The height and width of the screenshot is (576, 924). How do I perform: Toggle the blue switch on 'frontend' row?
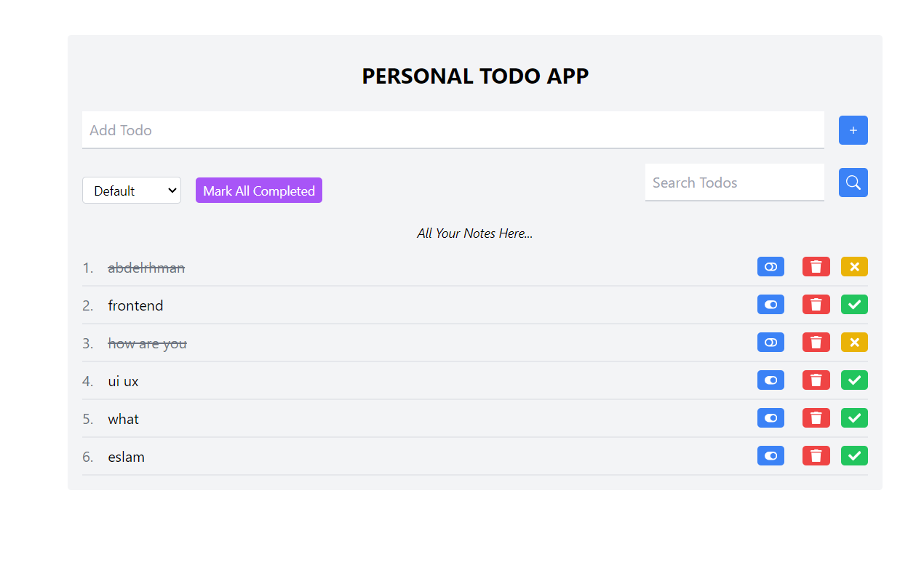[770, 305]
